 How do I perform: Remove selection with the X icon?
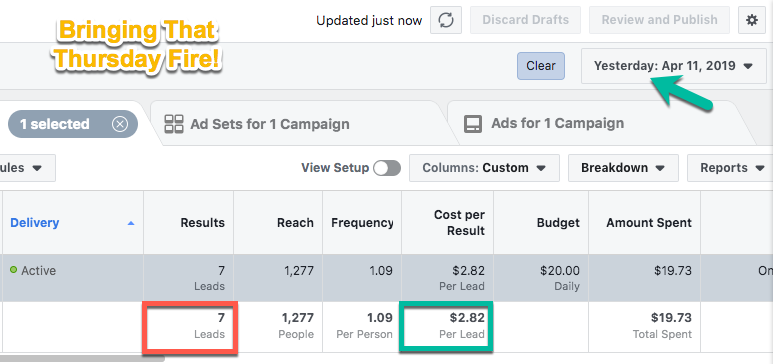point(120,124)
